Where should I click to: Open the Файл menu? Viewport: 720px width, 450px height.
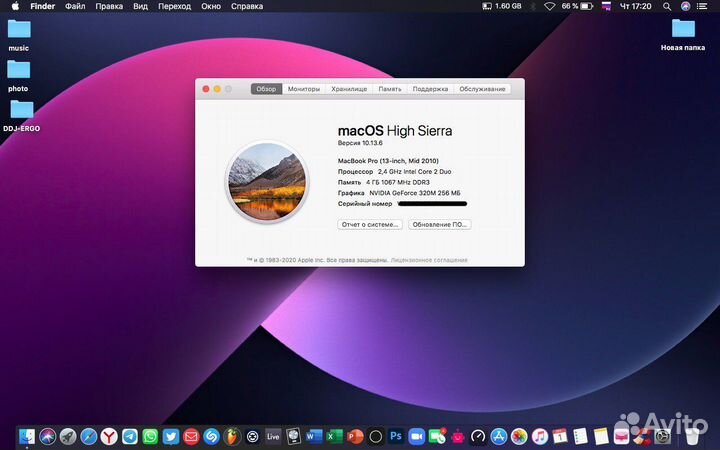75,6
